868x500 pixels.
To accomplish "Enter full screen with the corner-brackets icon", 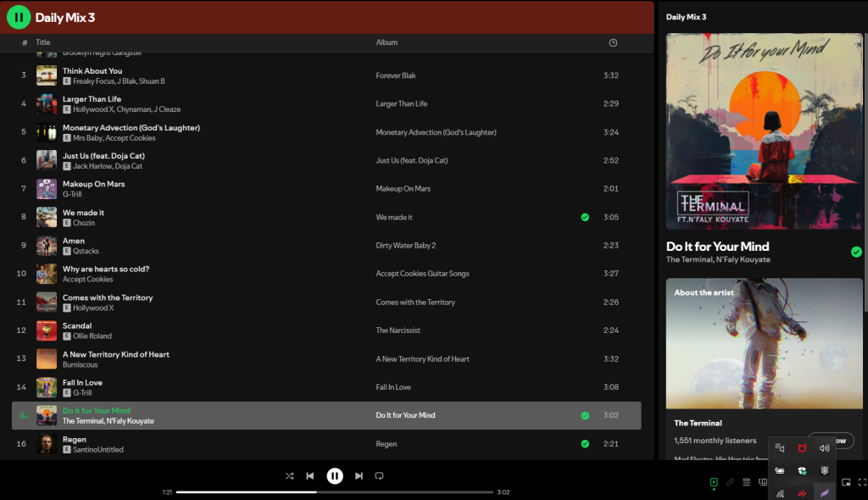I will [x=862, y=482].
